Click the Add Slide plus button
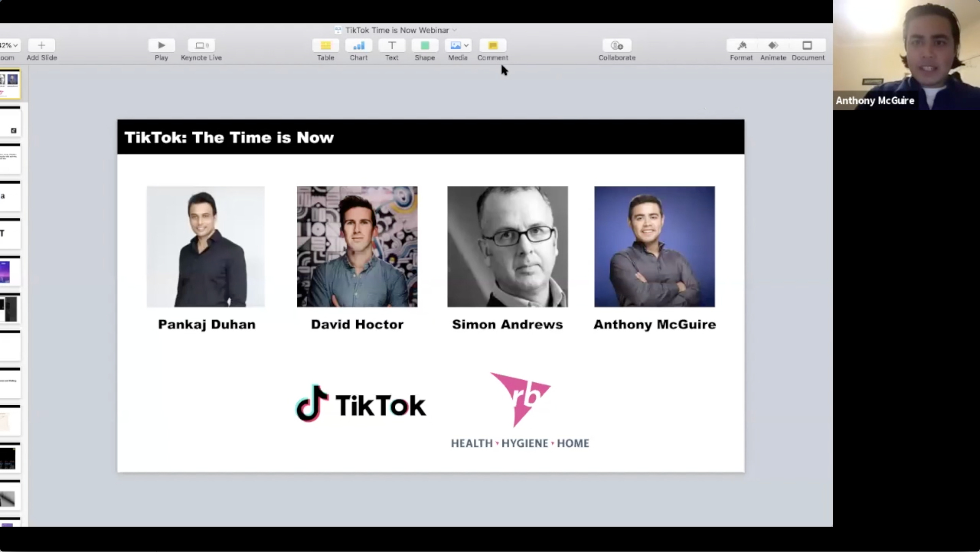 [x=42, y=46]
